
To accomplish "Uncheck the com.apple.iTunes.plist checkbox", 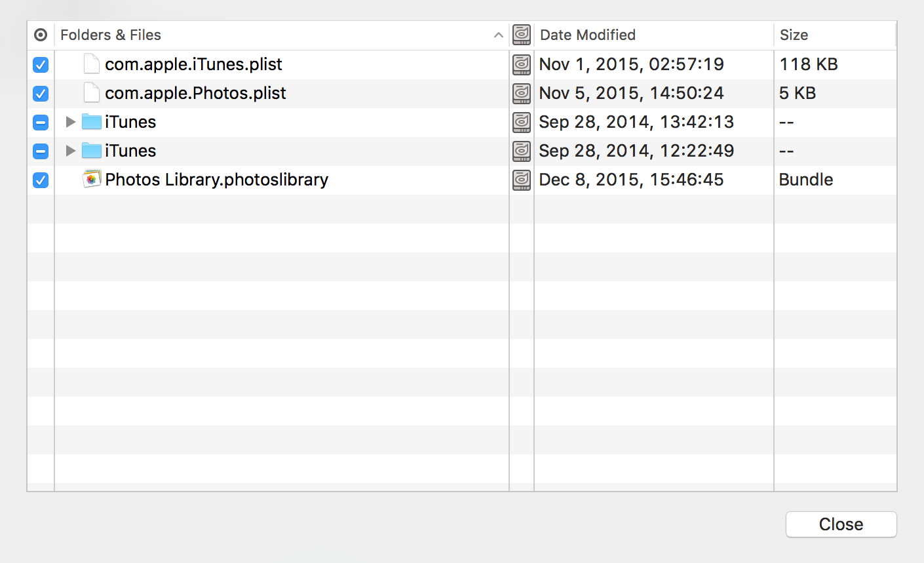I will pos(41,64).
